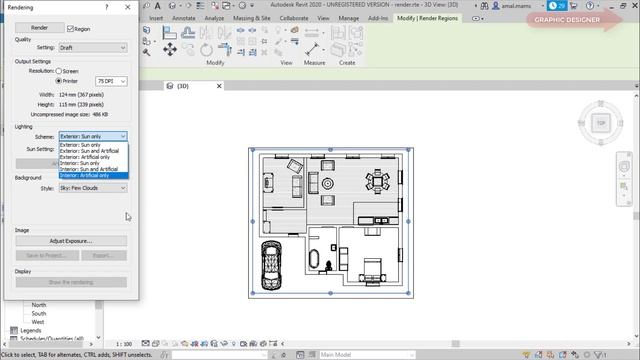
Task: Click the Detail Level icon in view control bar
Action: pos(145,344)
